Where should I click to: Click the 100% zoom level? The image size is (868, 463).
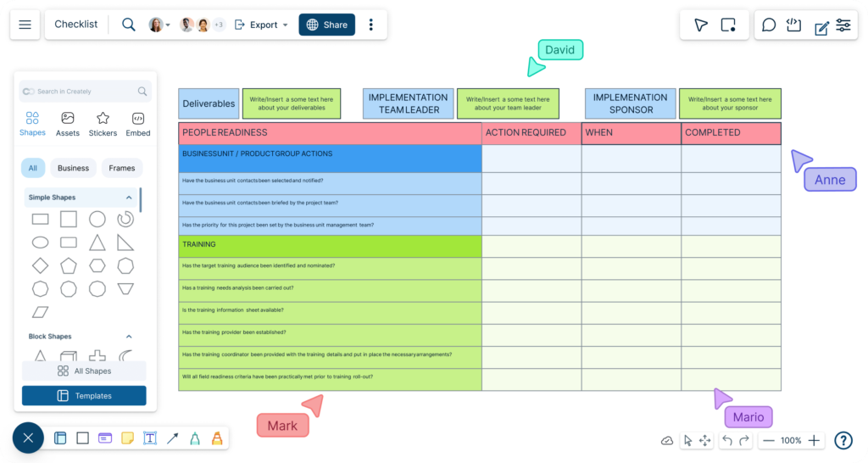pyautogui.click(x=791, y=441)
